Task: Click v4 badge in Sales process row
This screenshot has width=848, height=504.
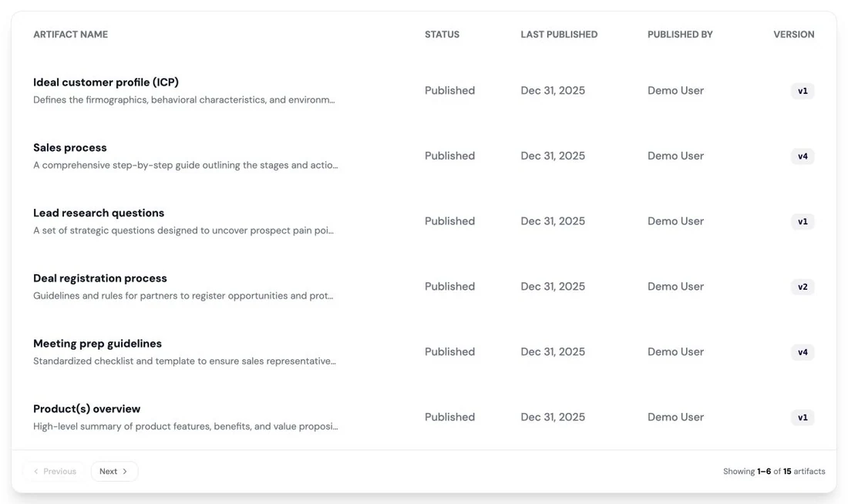Action: [803, 156]
